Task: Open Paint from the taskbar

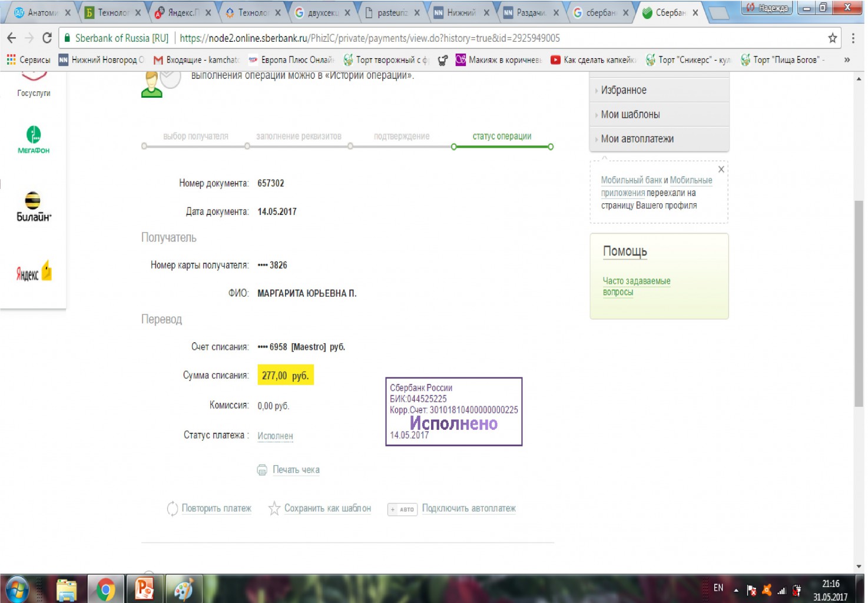Action: click(x=183, y=589)
